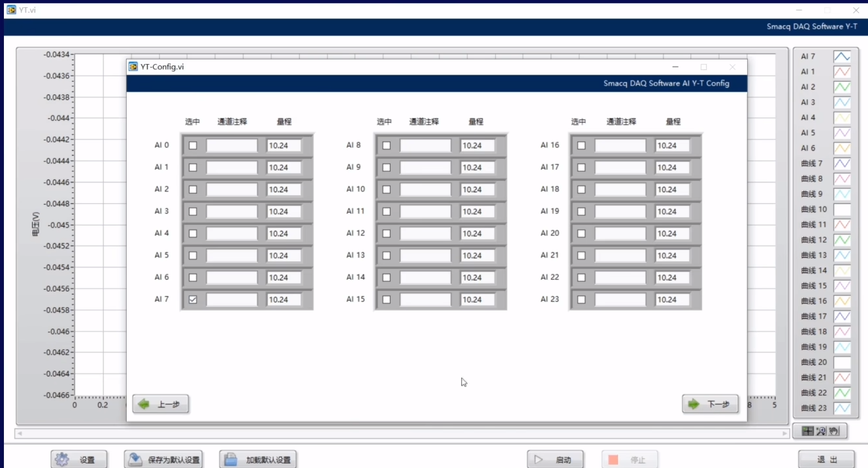Enable the AI 1 channel checkbox
Image resolution: width=868 pixels, height=468 pixels.
[x=193, y=167]
